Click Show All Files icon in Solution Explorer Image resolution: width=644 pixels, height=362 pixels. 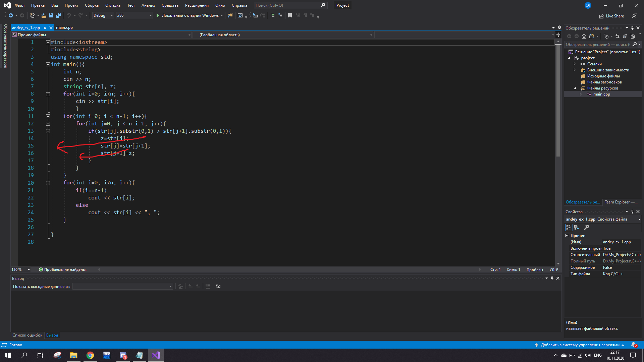coord(632,36)
